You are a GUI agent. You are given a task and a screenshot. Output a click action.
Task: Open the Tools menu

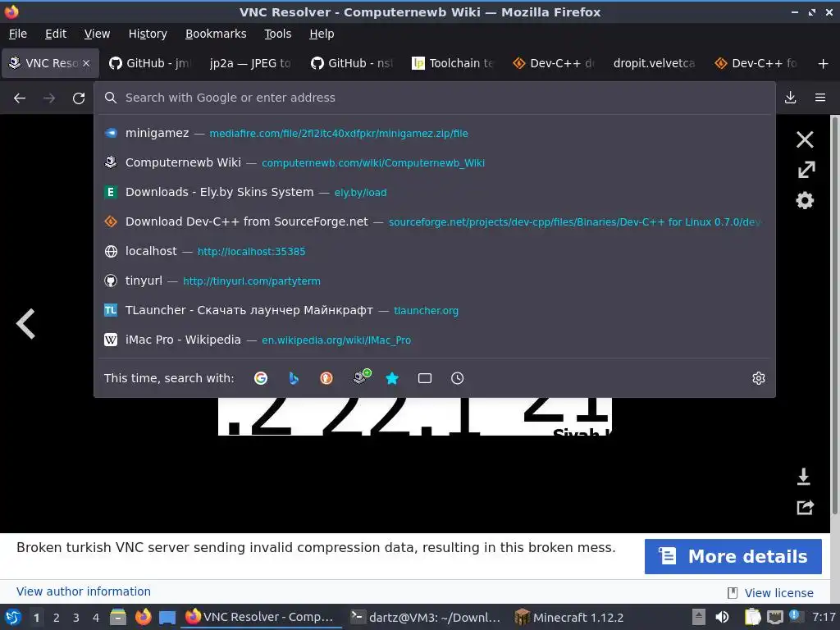277,34
